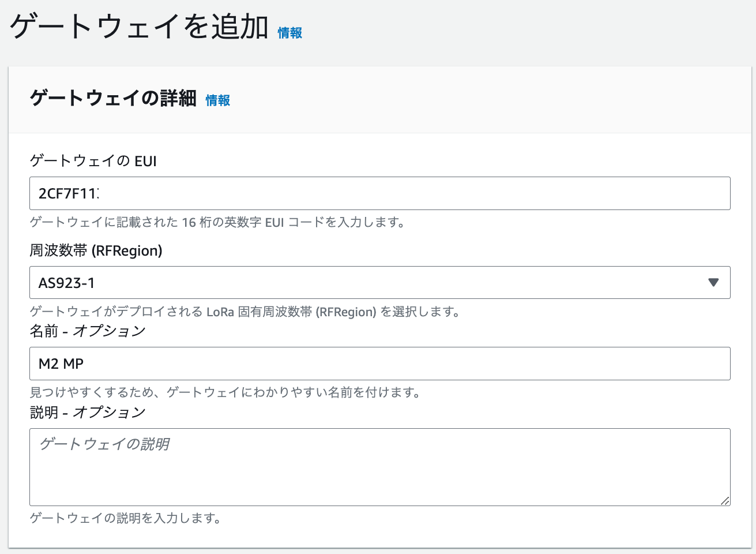Click the ゲートウェイの EUI field label
This screenshot has height=554, width=756.
(93, 160)
